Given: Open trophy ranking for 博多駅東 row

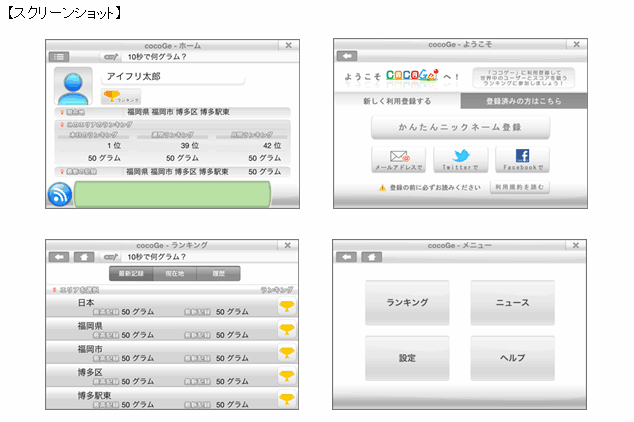Looking at the screenshot, I should tap(287, 399).
